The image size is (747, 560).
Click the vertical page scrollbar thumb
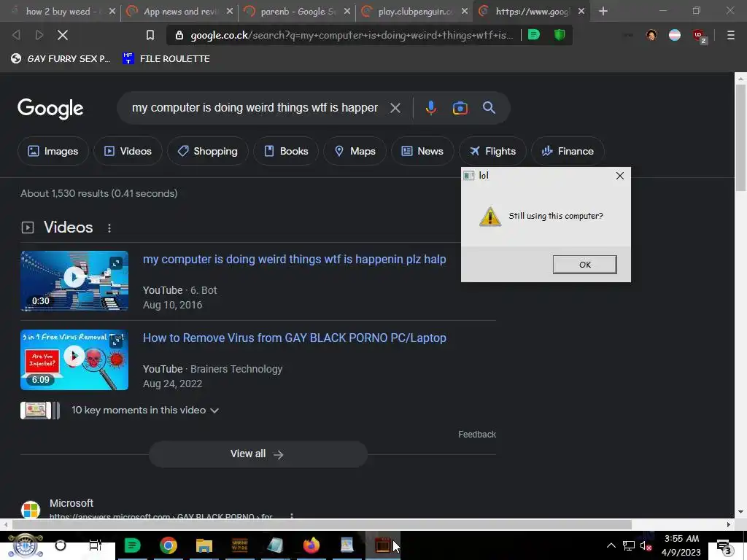(740, 138)
